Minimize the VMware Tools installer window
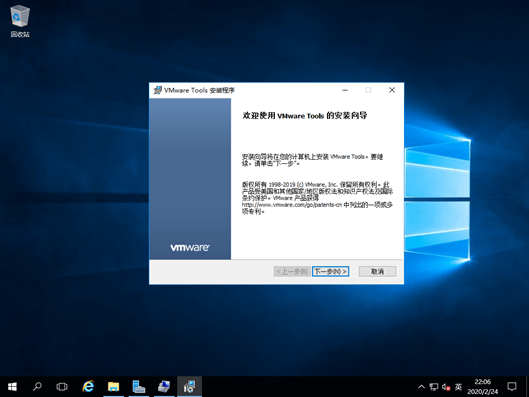The height and width of the screenshot is (397, 529). [x=345, y=90]
